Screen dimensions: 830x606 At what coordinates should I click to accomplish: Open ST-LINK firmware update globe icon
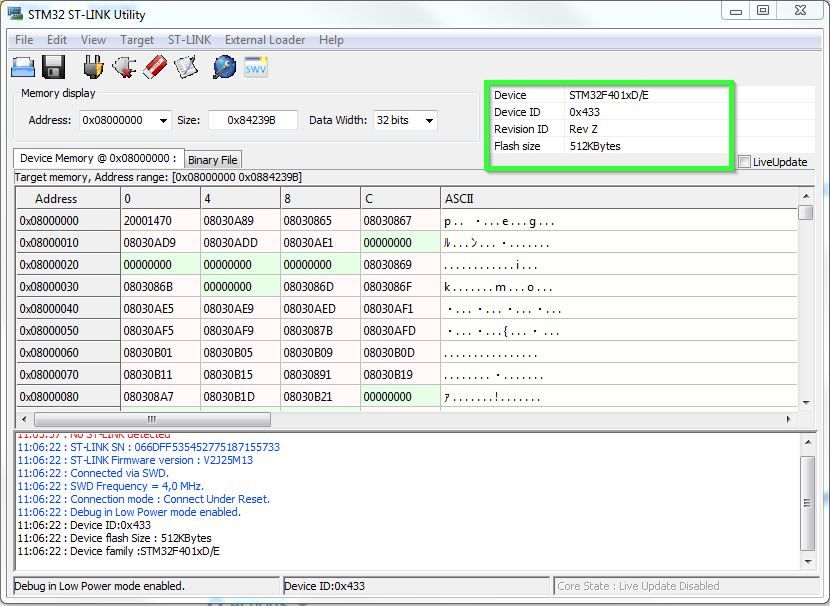[224, 67]
